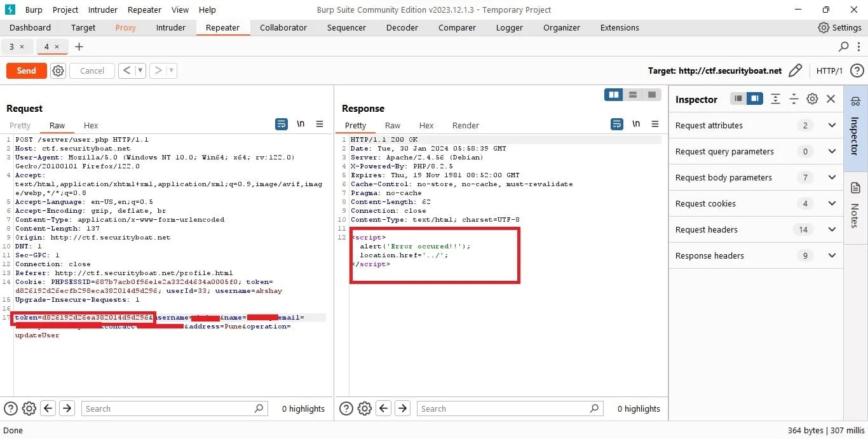Expand the Request body parameters section

click(756, 177)
